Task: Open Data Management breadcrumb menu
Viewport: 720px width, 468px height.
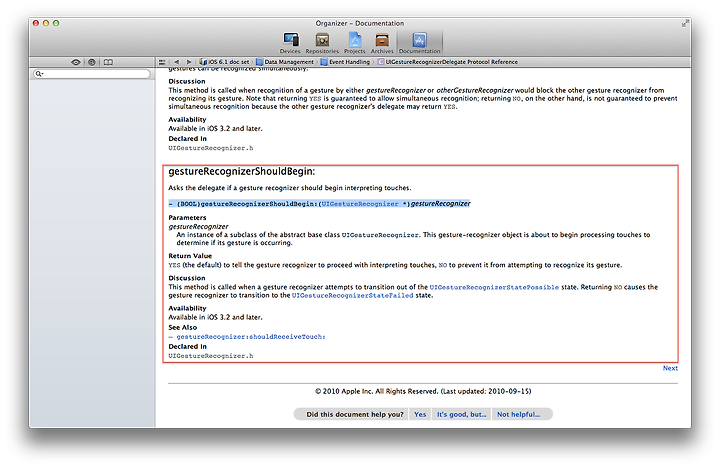Action: (x=285, y=62)
